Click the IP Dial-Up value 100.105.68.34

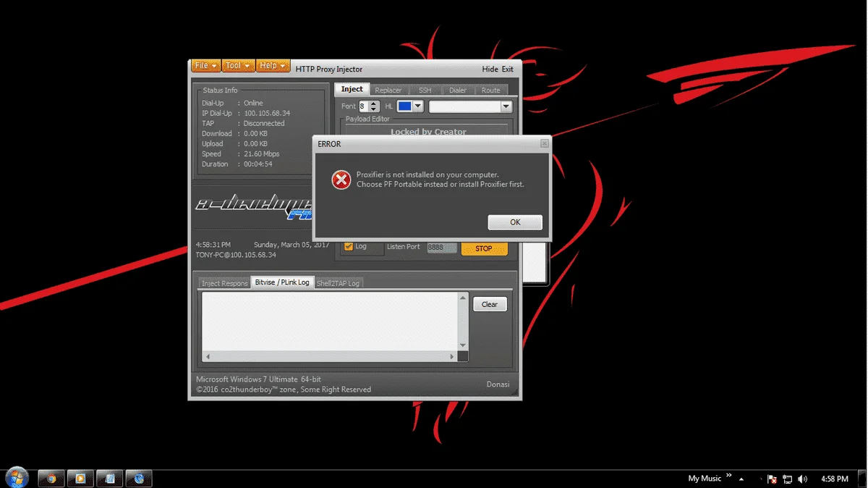point(267,113)
